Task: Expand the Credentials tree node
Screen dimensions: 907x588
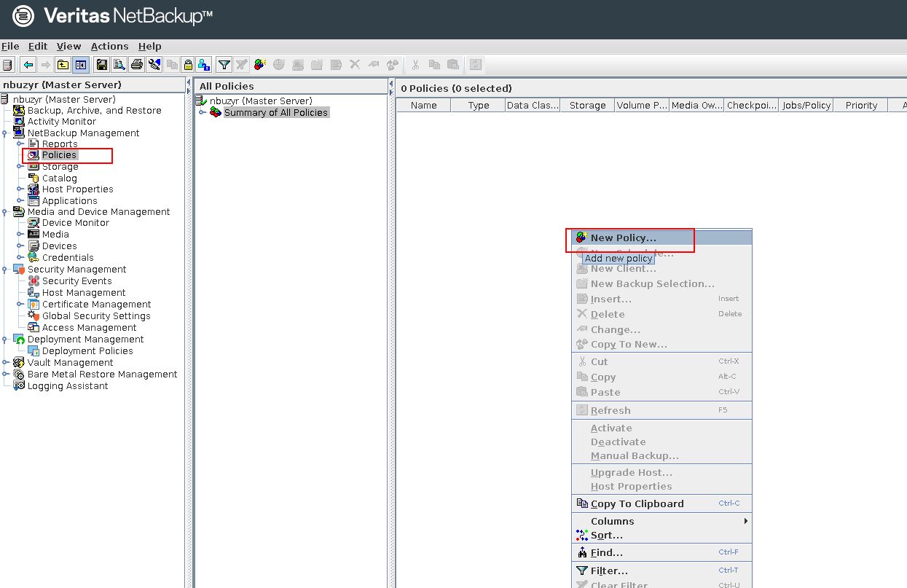Action: pos(20,258)
